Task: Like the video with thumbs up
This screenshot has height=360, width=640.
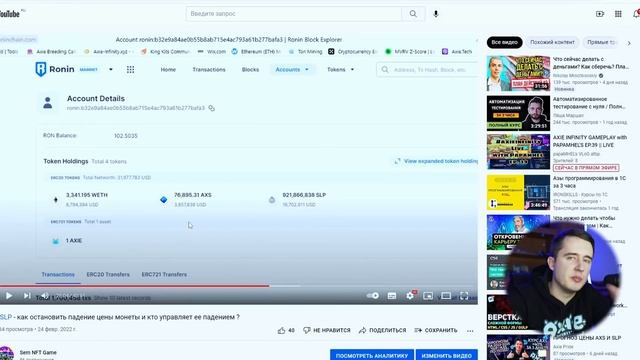Action: pyautogui.click(x=286, y=330)
